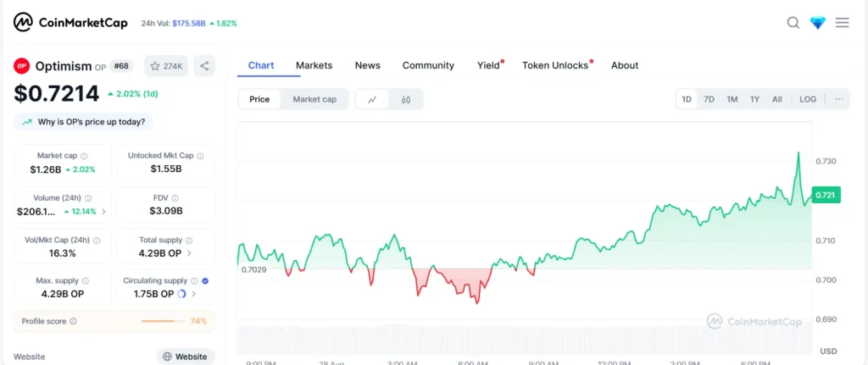Click the circulating supply progress ring icon
The height and width of the screenshot is (365, 868).
tap(181, 294)
